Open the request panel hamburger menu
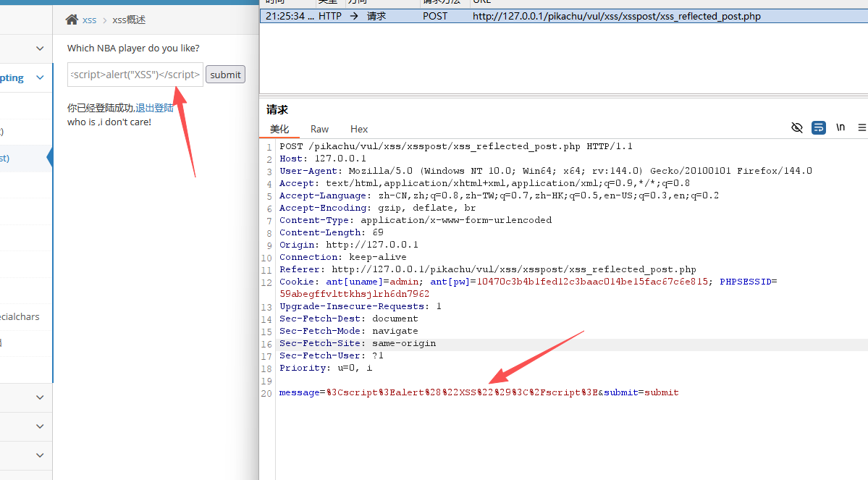 [862, 128]
